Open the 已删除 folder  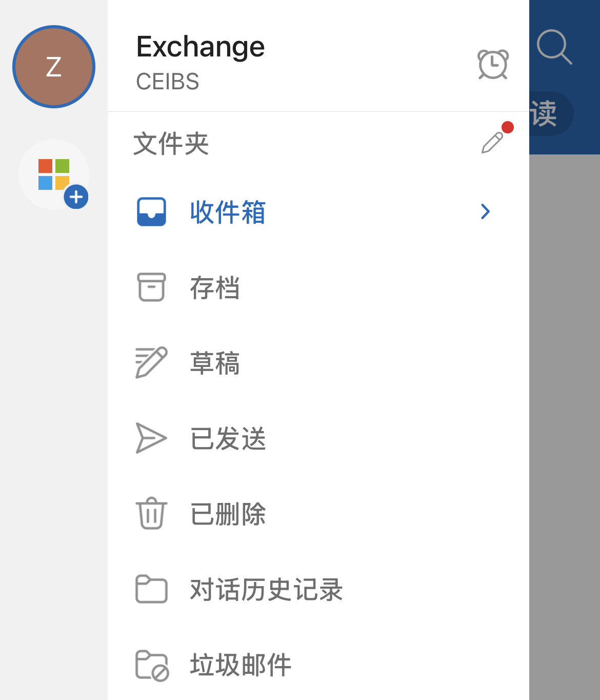(228, 514)
